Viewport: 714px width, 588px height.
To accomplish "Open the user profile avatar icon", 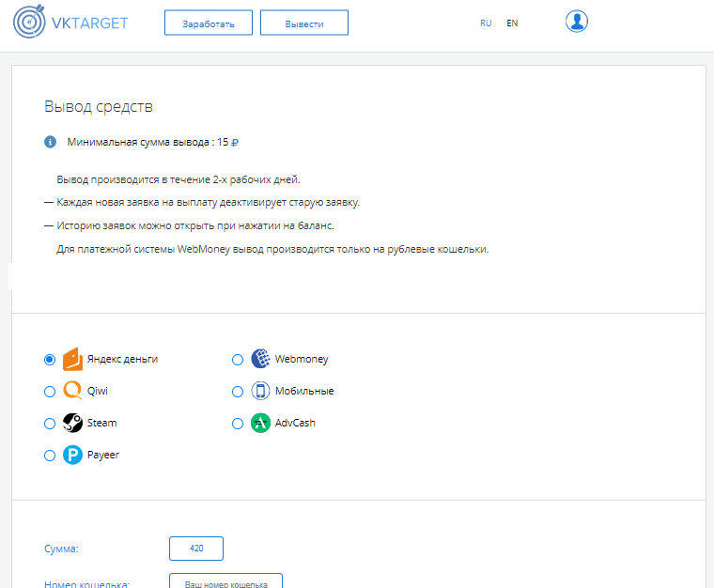I will (x=577, y=22).
